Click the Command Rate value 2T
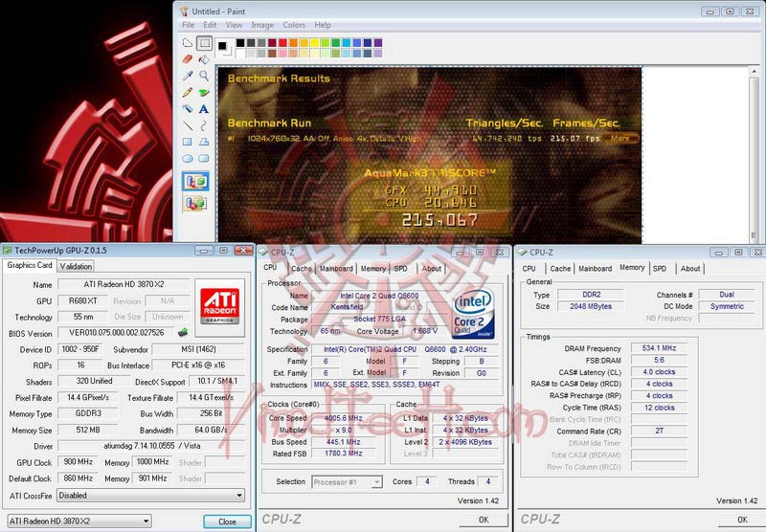This screenshot has height=532, width=766. pyautogui.click(x=659, y=431)
